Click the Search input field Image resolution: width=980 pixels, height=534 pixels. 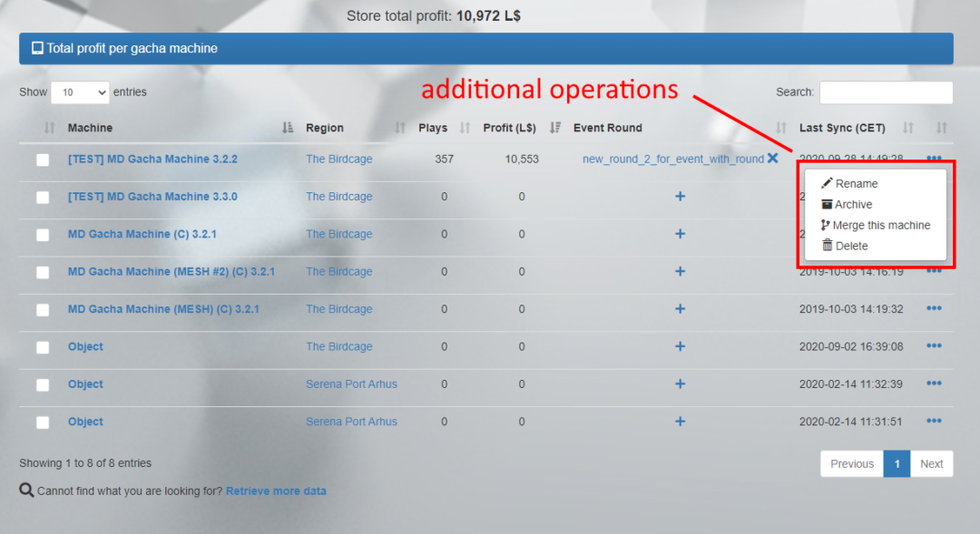point(886,92)
